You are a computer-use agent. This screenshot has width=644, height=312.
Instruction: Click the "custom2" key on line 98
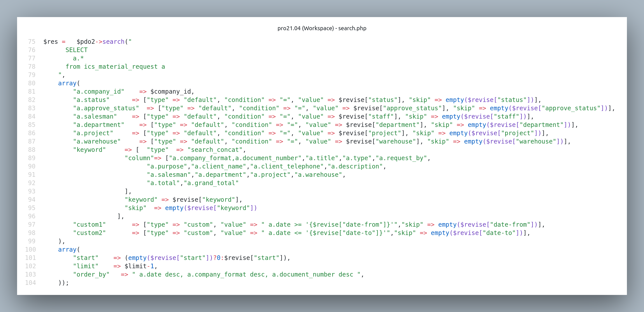coord(90,233)
